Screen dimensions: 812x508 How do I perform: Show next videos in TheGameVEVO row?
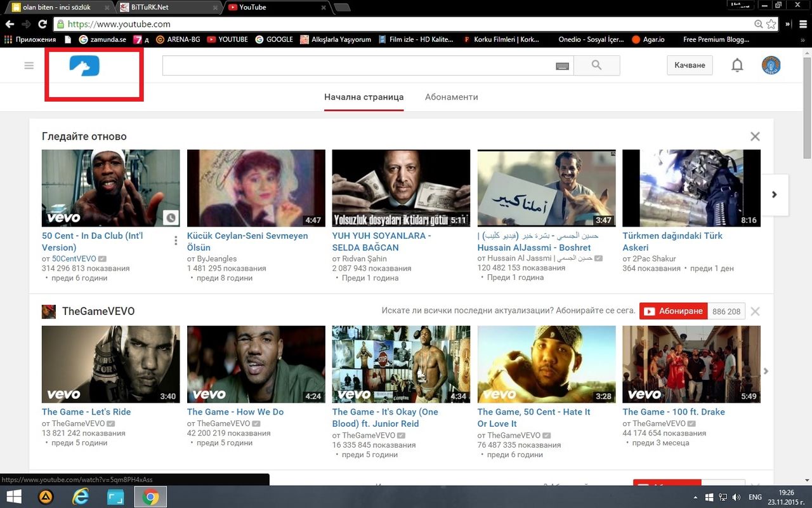click(766, 371)
